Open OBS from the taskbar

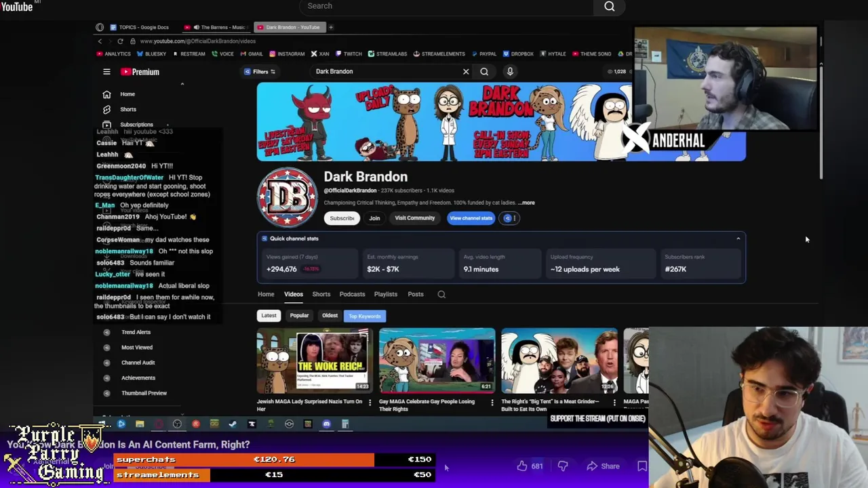tap(177, 424)
